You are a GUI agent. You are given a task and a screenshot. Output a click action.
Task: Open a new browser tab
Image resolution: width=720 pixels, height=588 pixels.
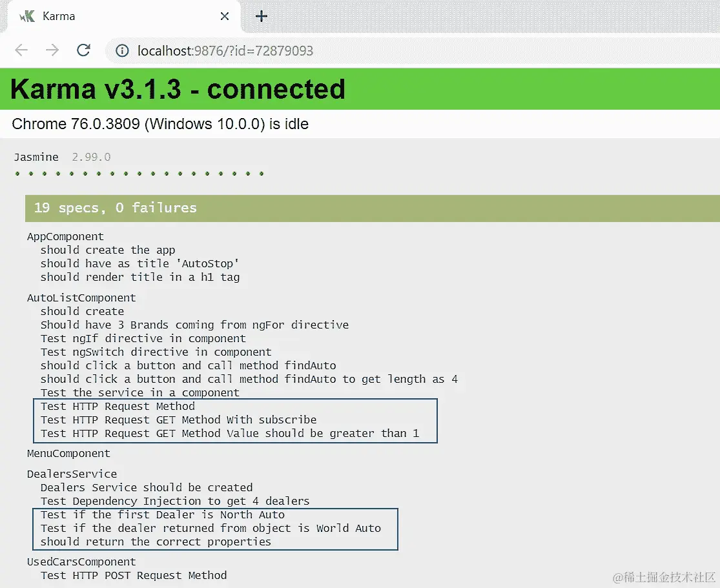pos(262,17)
